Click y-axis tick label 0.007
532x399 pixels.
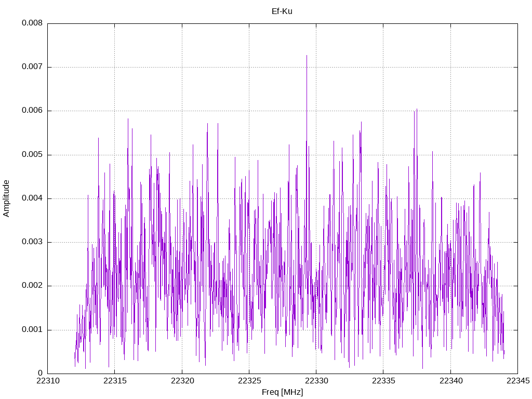(x=32, y=67)
